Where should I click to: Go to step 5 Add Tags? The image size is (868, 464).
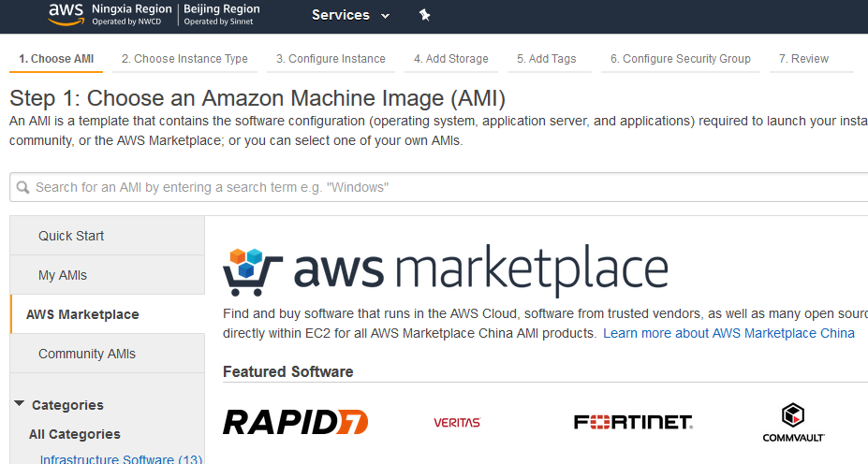[547, 59]
